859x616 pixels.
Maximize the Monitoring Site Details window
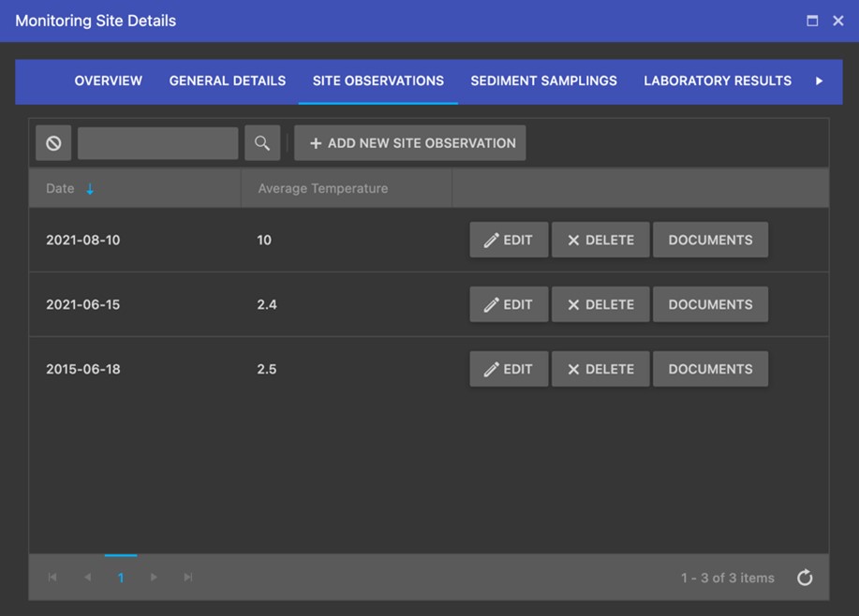[x=812, y=21]
